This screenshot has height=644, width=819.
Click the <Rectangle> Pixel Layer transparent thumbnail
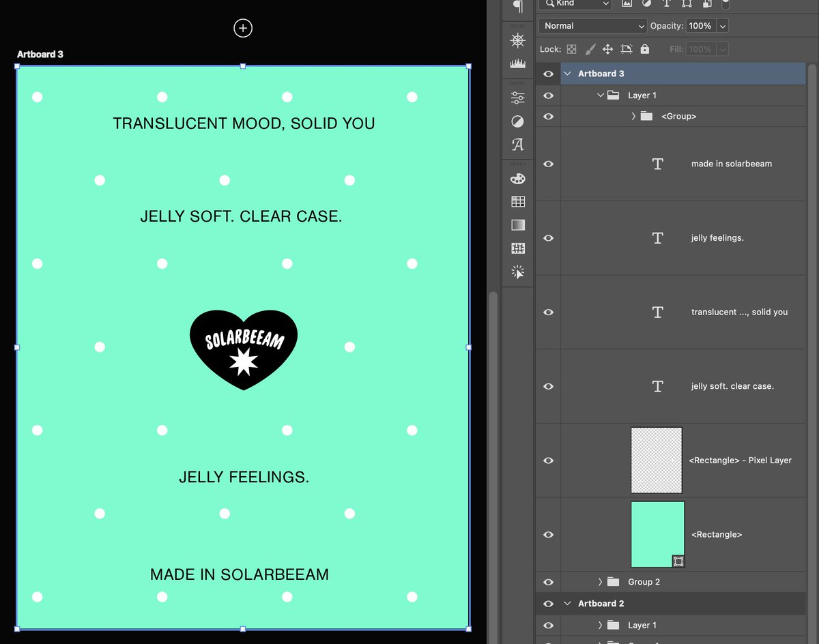(657, 460)
